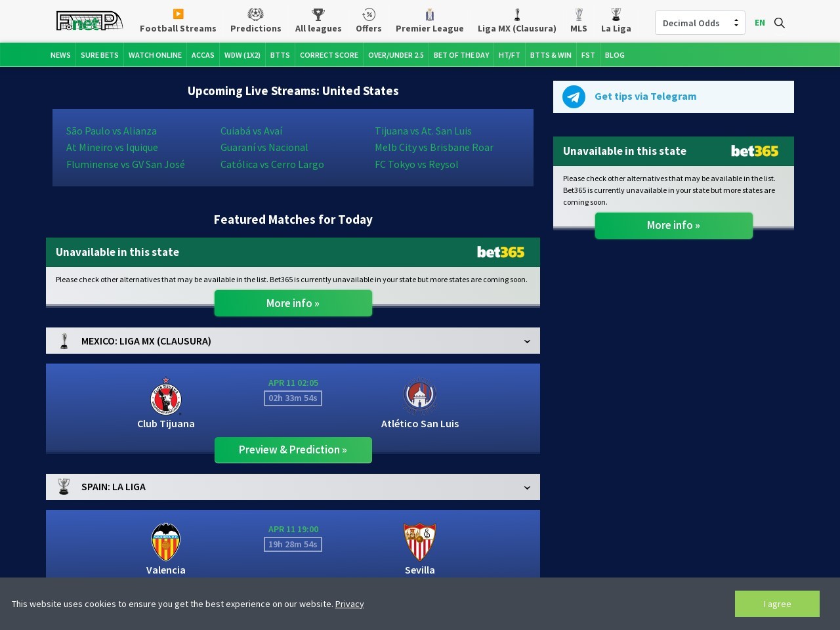Image resolution: width=840 pixels, height=630 pixels.
Task: Open Cuiabá vs Avaí stream
Action: [251, 131]
